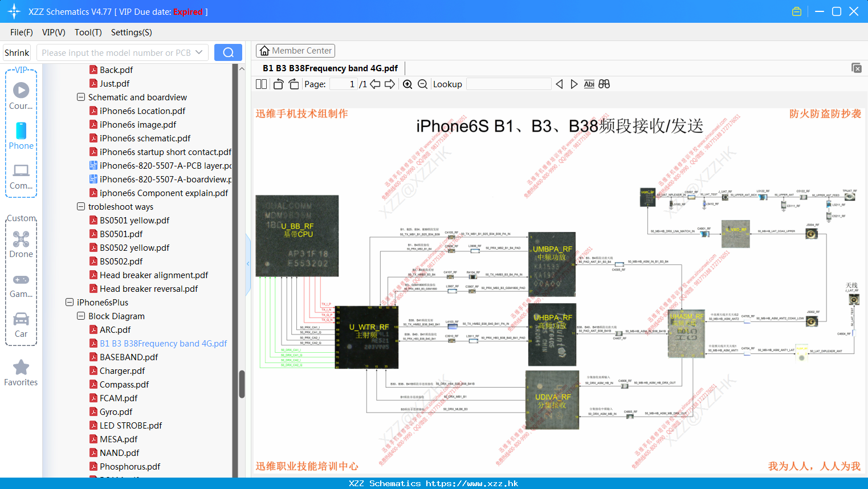Click the file tree scrollbar thumb

click(x=242, y=384)
